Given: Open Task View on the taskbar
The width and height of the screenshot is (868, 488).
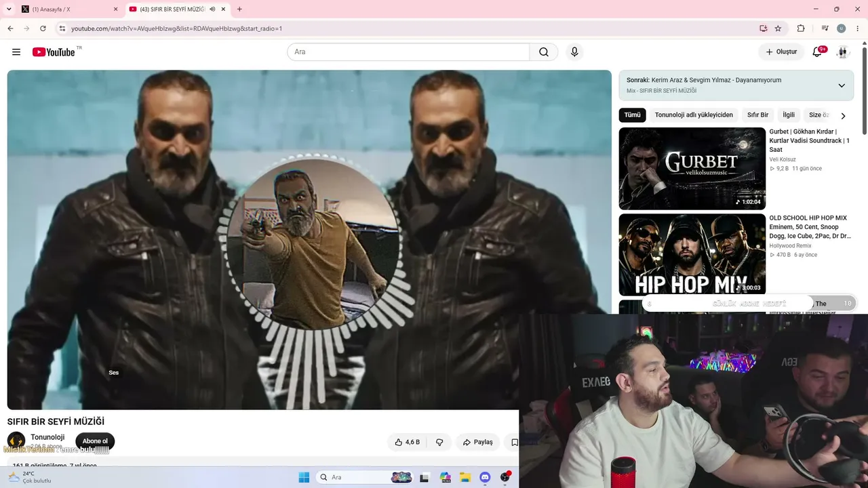Looking at the screenshot, I should tap(425, 477).
